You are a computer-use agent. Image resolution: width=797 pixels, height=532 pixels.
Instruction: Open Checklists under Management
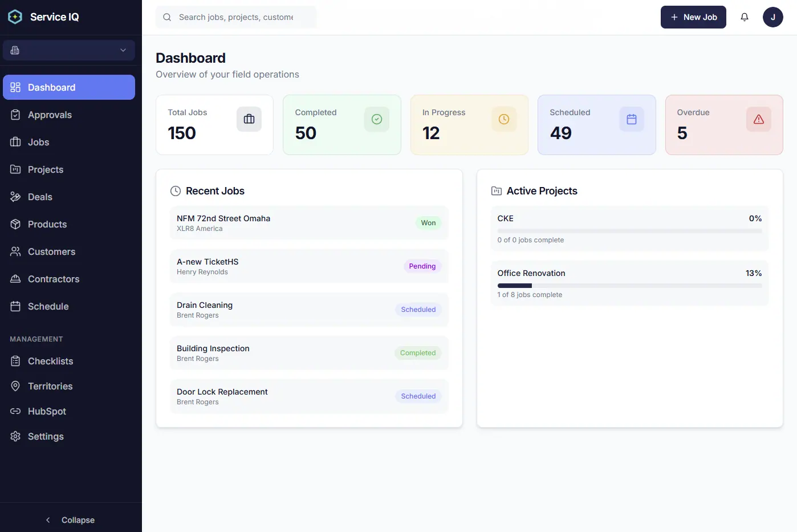69,361
